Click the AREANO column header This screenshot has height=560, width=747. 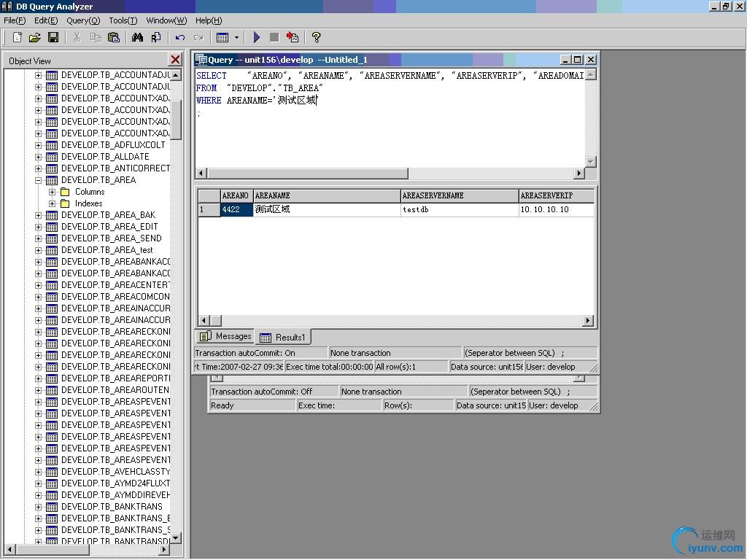click(x=236, y=195)
